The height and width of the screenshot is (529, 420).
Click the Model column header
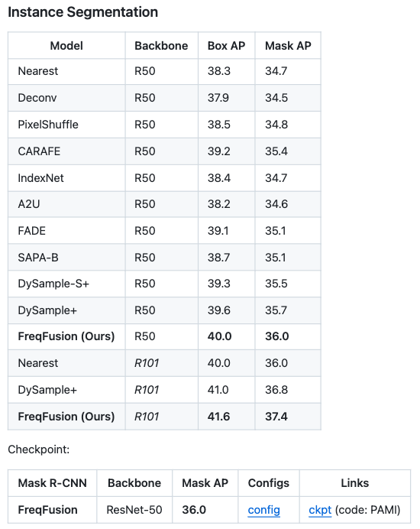click(x=66, y=46)
